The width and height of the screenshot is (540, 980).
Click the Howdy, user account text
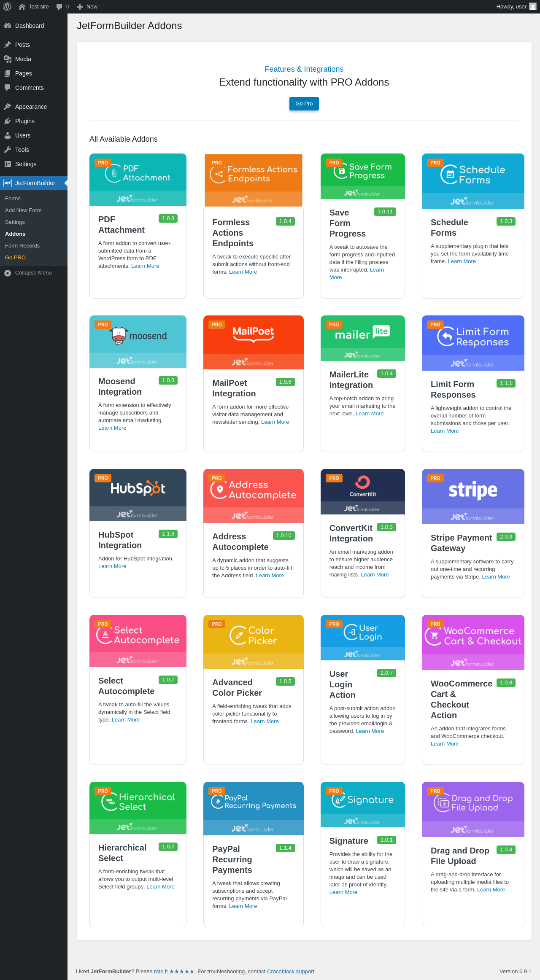[x=511, y=7]
